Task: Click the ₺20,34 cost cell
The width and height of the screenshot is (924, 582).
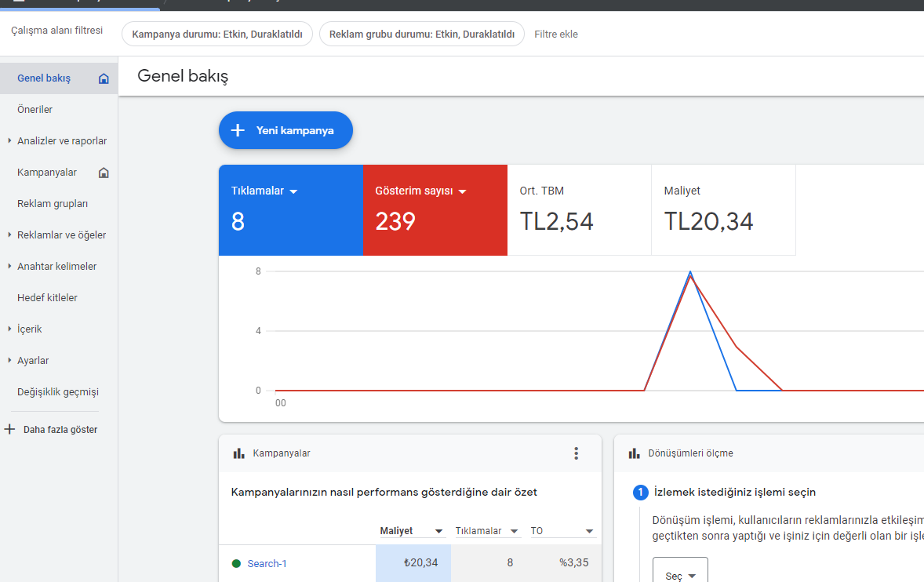Action: point(413,563)
